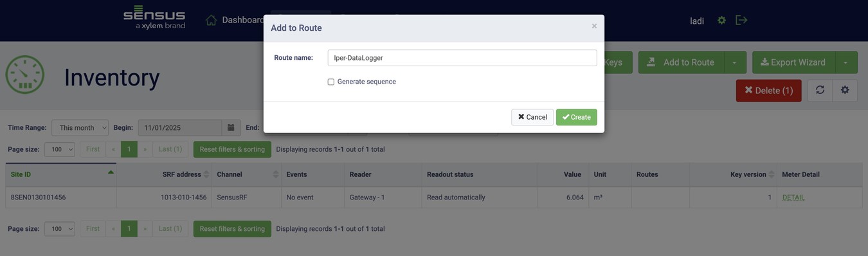Sort by SRF address column

(x=164, y=174)
